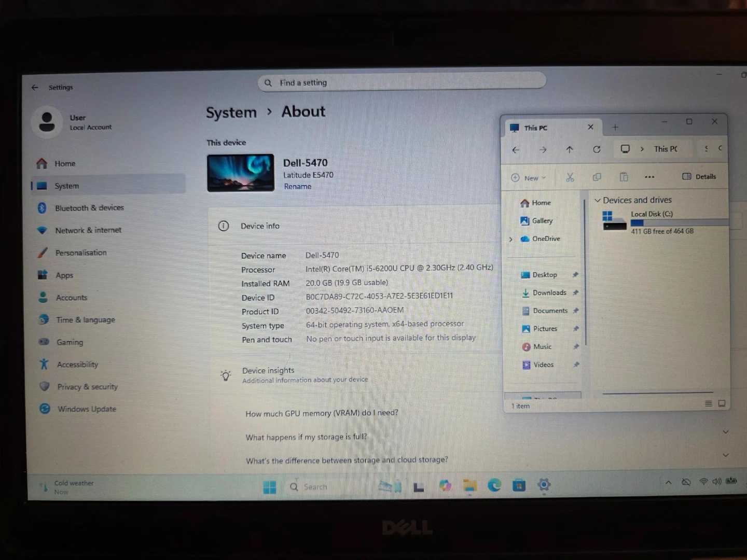Switch to large thumbnails view in Explorer
This screenshot has height=560, width=747.
pyautogui.click(x=722, y=403)
